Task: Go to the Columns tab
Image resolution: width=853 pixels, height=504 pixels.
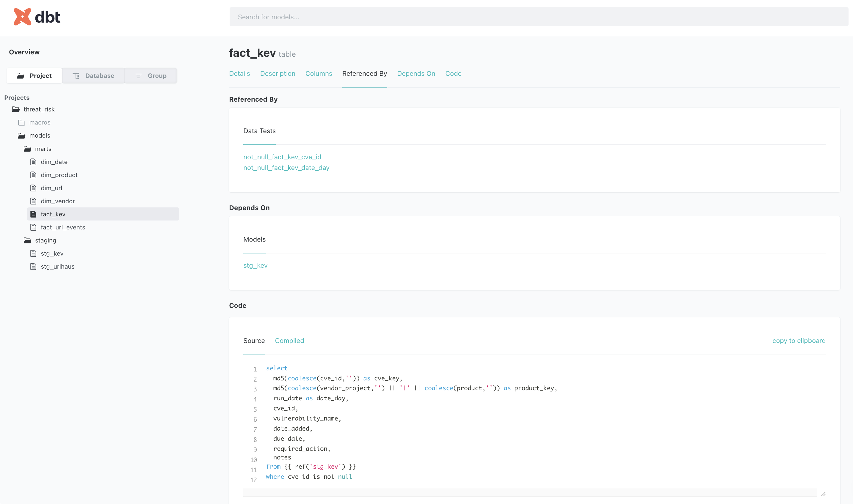Action: click(319, 74)
